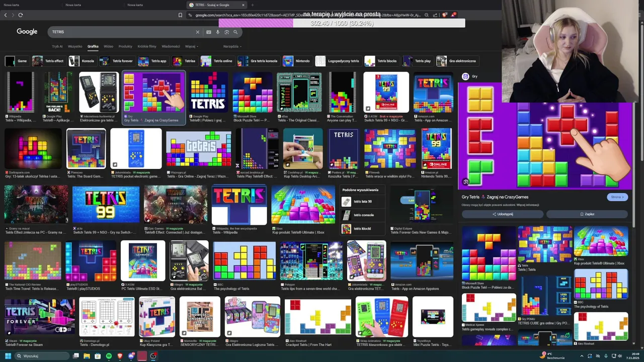Open File Explorer from the taskbar
This screenshot has width=644, height=362.
pos(87,356)
